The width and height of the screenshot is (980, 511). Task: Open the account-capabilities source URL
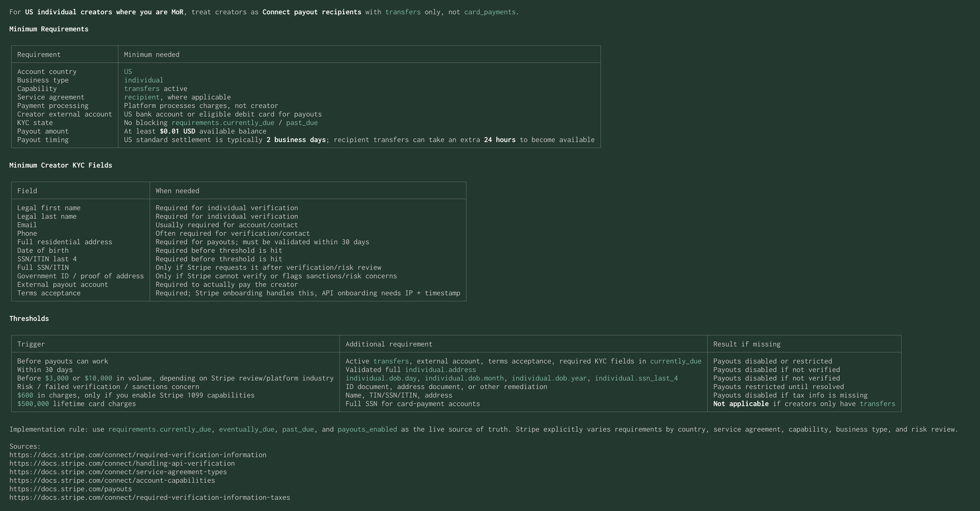(x=112, y=480)
